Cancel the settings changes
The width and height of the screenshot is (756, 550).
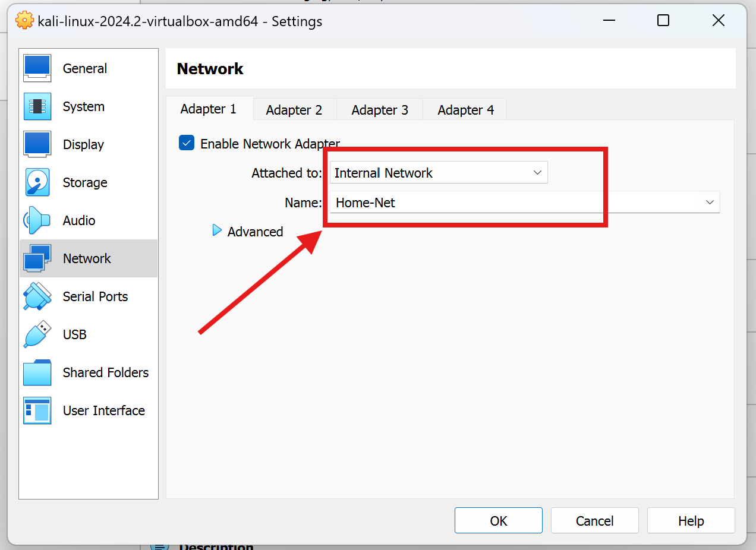pyautogui.click(x=594, y=520)
